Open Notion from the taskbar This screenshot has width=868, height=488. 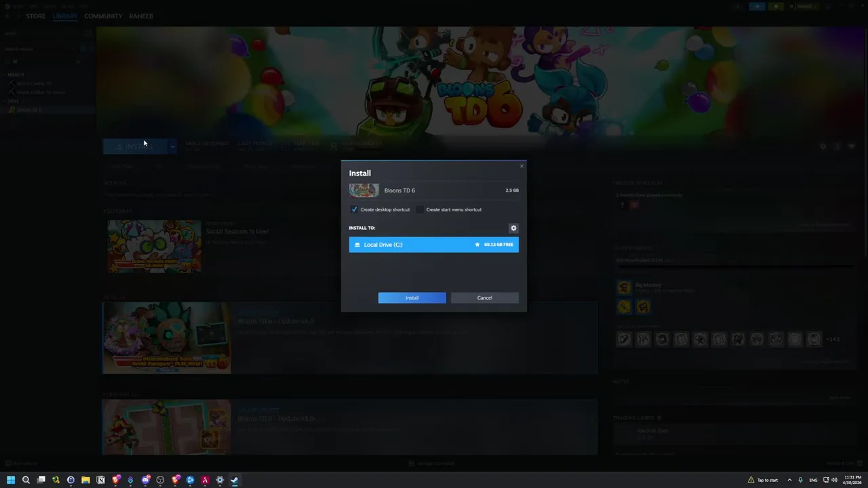[x=100, y=480]
